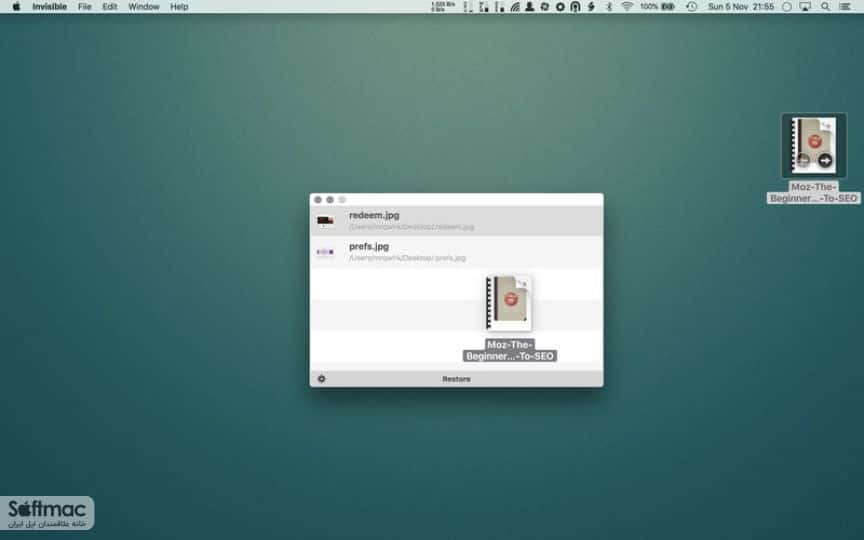Click the redeem.jpg thumbnail icon

coord(325,222)
